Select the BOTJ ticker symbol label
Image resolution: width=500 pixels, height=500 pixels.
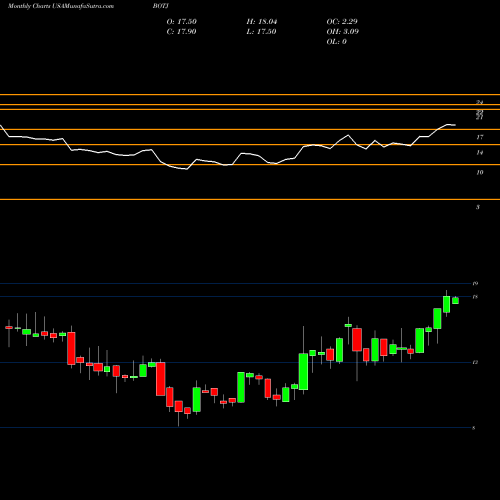tap(161, 6)
